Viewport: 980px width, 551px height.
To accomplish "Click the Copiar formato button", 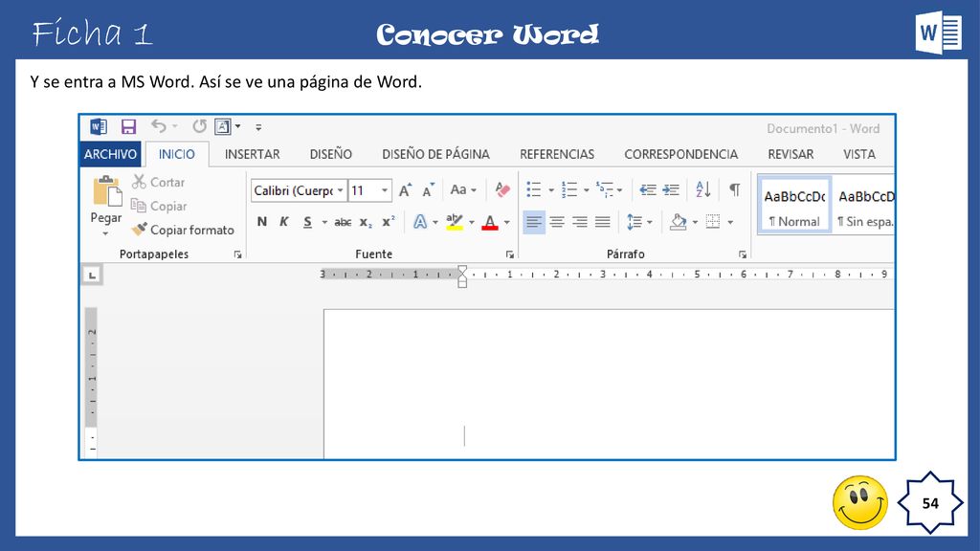I will [x=183, y=230].
